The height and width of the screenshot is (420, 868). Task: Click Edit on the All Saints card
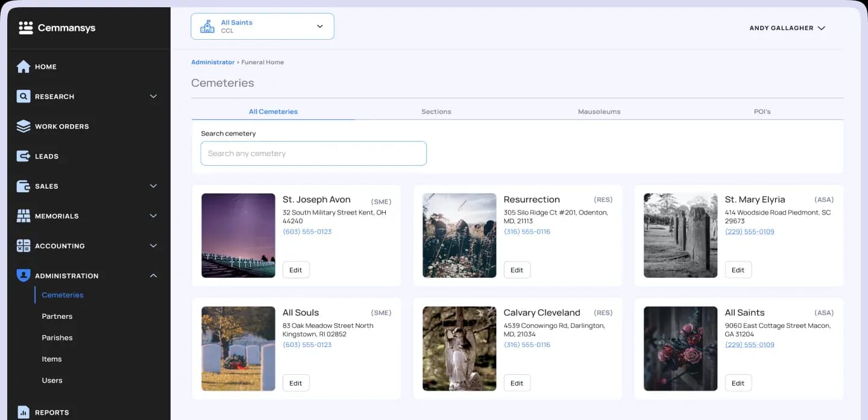[738, 383]
